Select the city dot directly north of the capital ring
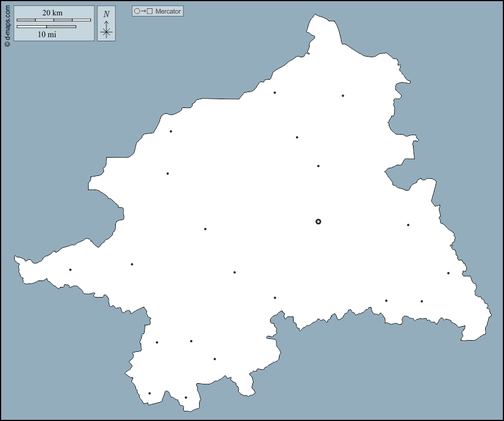This screenshot has height=421, width=504. click(x=318, y=166)
